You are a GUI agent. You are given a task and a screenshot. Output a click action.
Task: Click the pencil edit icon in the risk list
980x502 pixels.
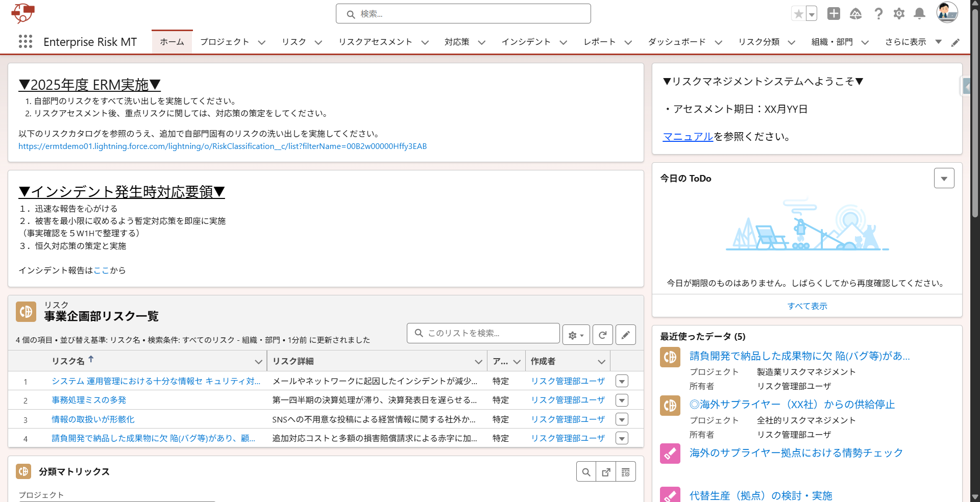pos(625,335)
